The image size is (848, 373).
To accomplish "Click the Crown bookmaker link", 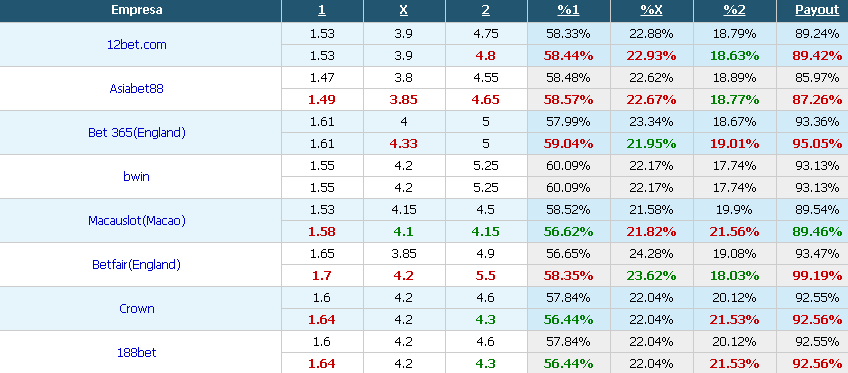I will pyautogui.click(x=137, y=309).
